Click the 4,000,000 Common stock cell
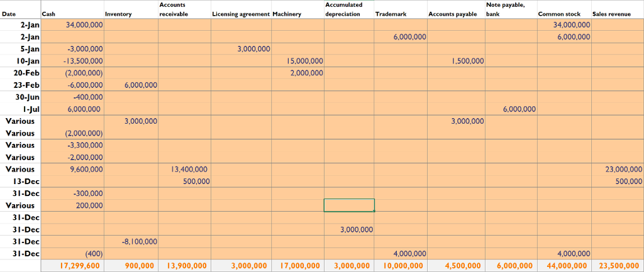644x272 pixels. click(x=564, y=254)
